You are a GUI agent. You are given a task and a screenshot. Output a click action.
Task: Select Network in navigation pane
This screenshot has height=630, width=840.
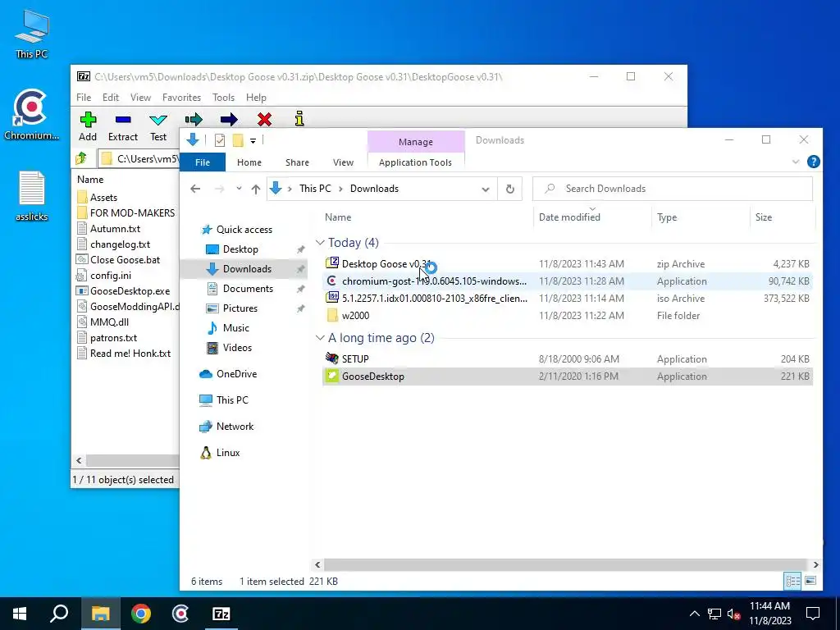click(226, 427)
